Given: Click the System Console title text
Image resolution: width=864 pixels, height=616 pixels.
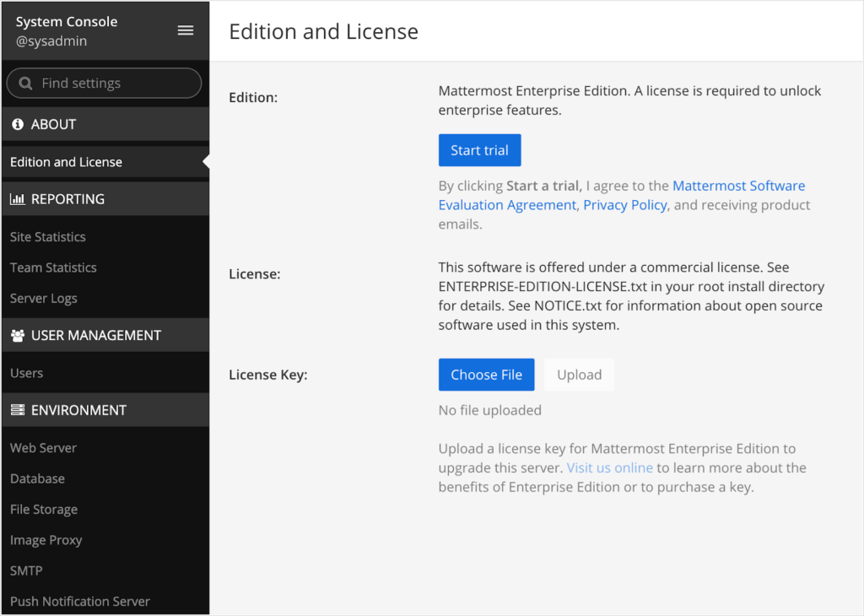Looking at the screenshot, I should (67, 21).
